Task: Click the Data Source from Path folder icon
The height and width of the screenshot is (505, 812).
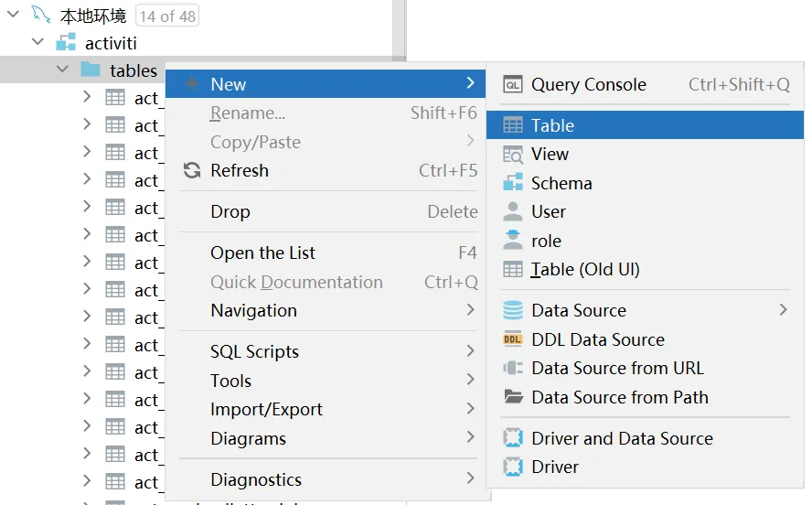Action: tap(513, 397)
